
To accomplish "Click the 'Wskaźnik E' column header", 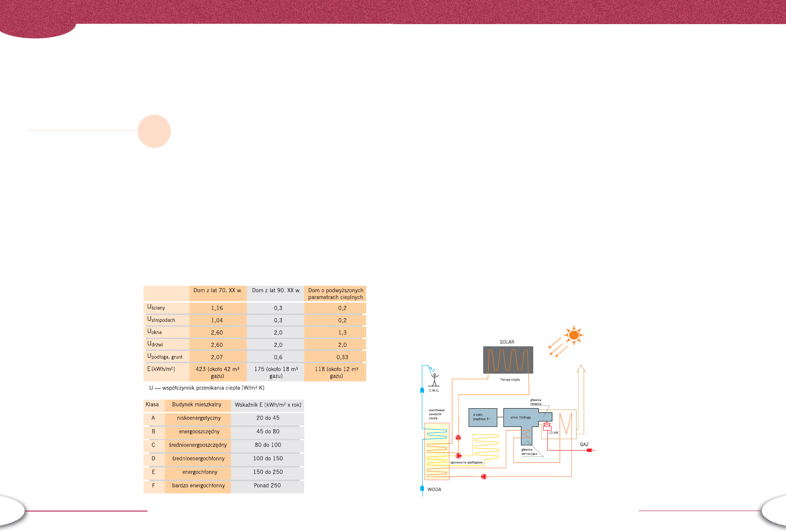I will point(268,405).
